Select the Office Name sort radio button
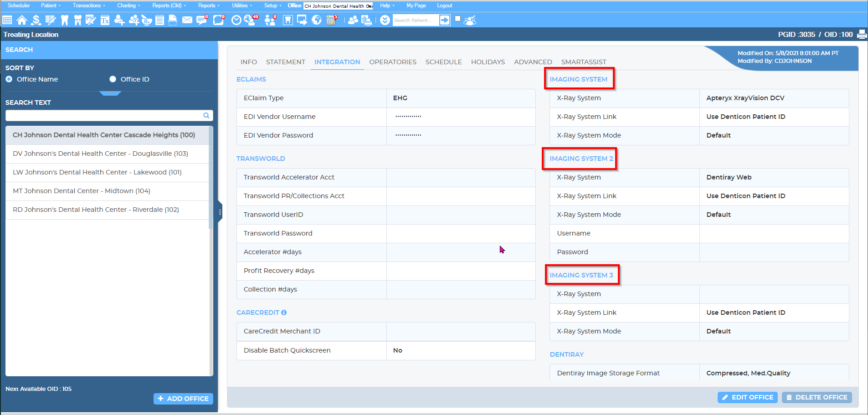868x415 pixels. [9, 79]
